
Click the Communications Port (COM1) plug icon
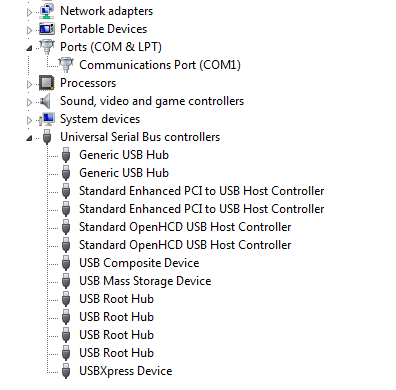pyautogui.click(x=66, y=65)
